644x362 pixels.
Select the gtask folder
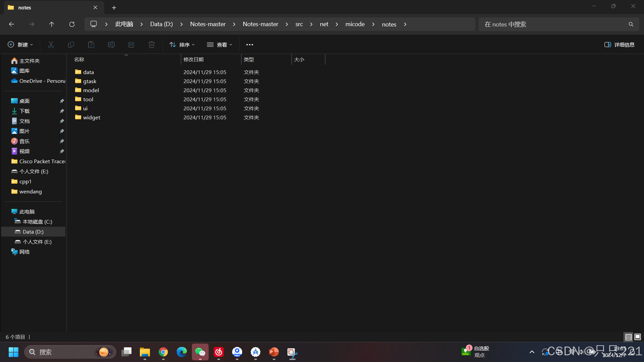[x=90, y=81]
